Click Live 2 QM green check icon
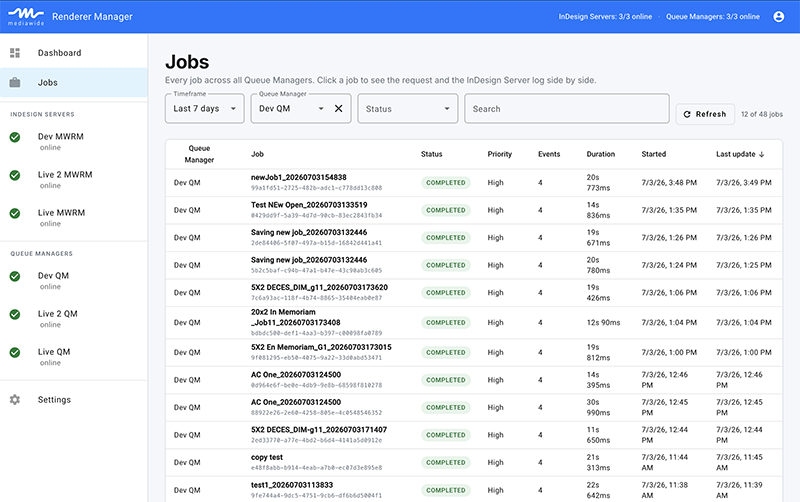The image size is (800, 502). point(15,314)
